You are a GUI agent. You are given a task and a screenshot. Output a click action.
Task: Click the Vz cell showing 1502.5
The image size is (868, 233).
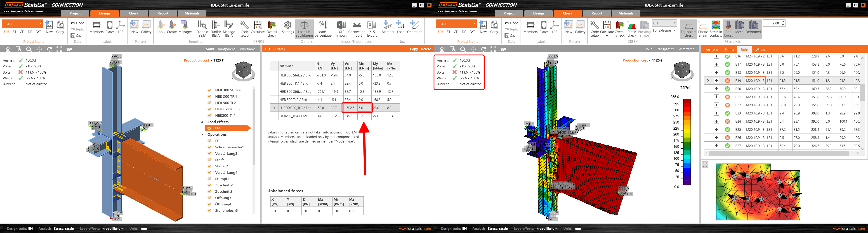pyautogui.click(x=349, y=108)
